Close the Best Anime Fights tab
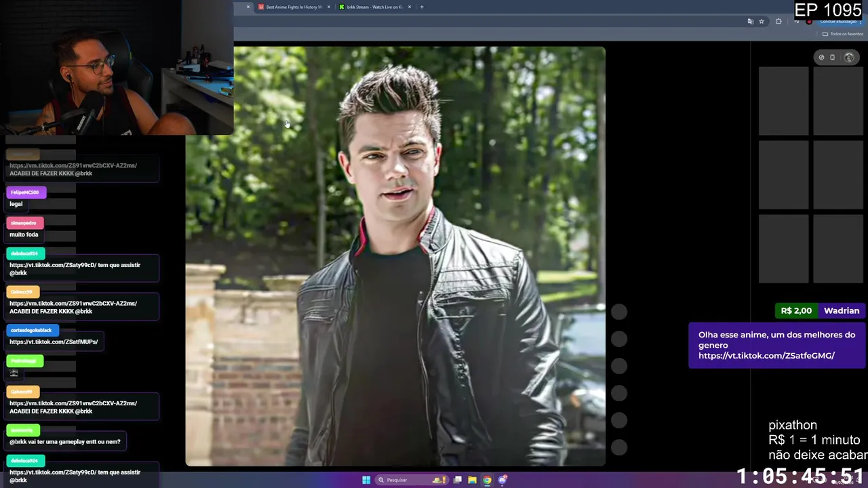Viewport: 868px width, 488px height. click(329, 7)
